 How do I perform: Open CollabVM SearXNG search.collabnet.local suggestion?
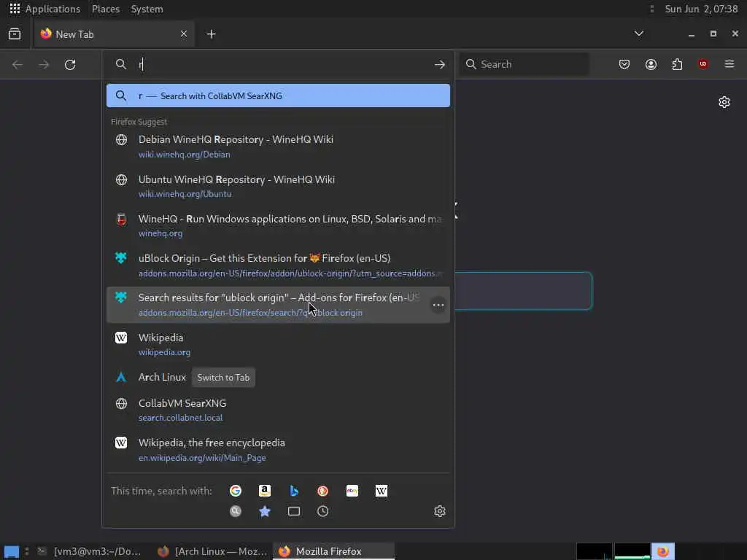pyautogui.click(x=278, y=410)
